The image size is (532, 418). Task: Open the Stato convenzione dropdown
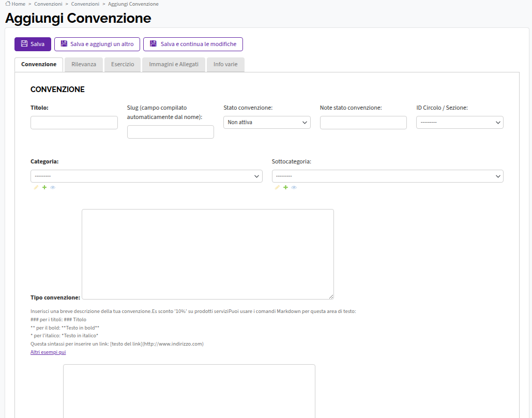click(x=267, y=123)
